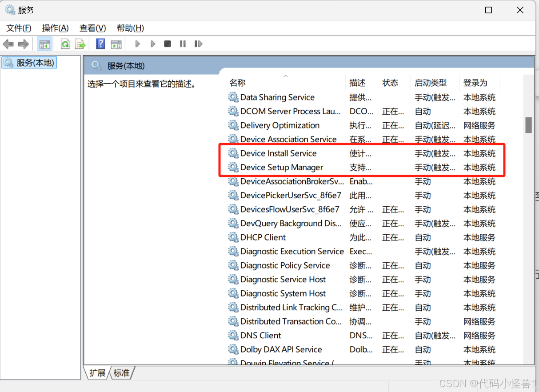
Task: Switch to the 标准 tab
Action: pyautogui.click(x=122, y=373)
